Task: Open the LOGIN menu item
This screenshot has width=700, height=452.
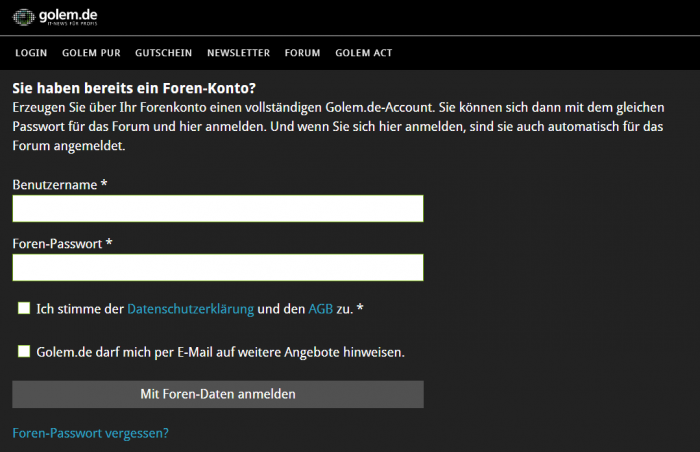Action: 31,53
